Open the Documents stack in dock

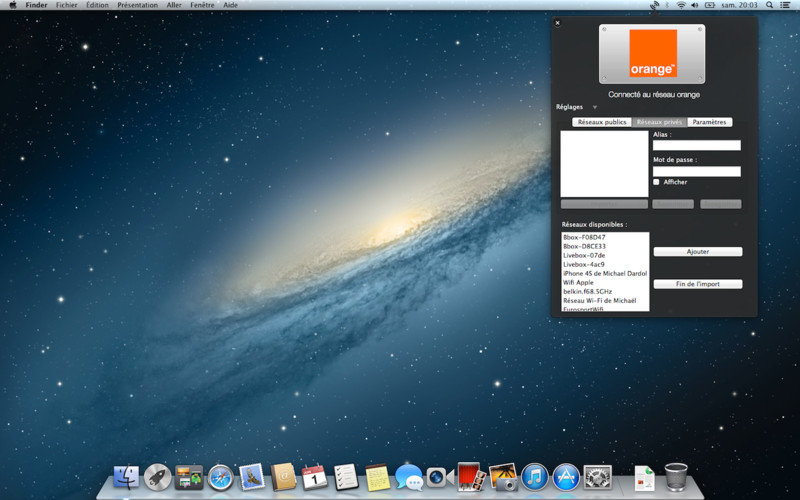[x=644, y=478]
